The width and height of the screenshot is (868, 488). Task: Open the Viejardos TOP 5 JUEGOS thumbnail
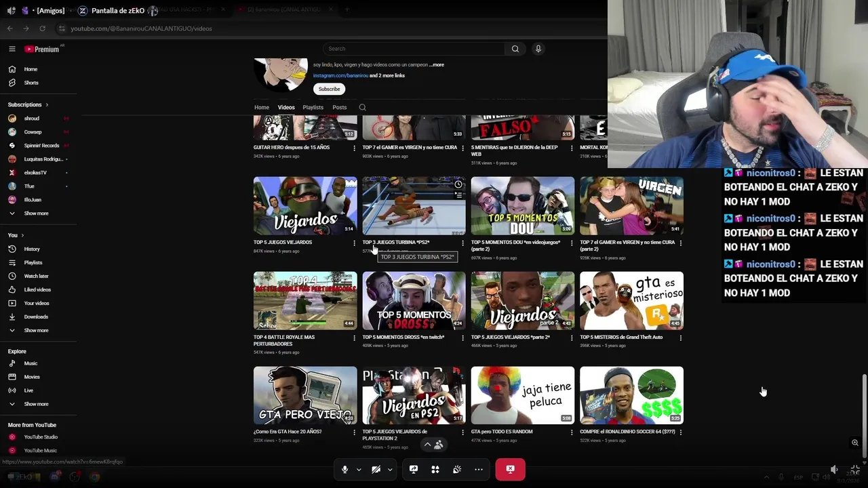305,206
